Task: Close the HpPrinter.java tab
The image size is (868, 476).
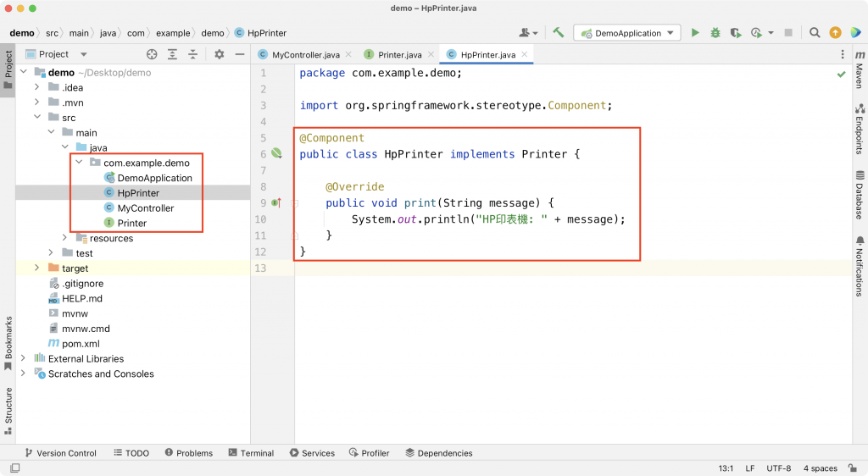Action: [524, 54]
